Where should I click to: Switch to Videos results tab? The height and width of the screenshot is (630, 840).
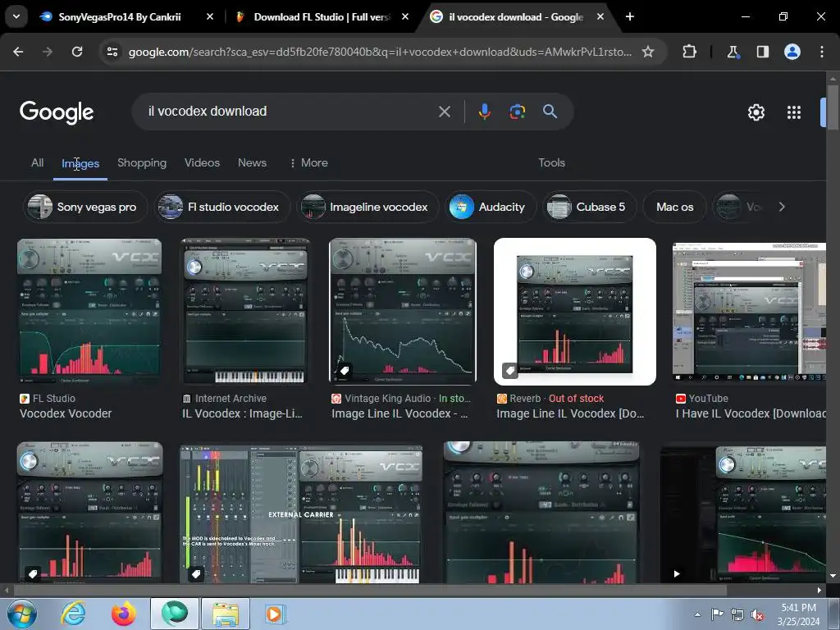coord(202,163)
